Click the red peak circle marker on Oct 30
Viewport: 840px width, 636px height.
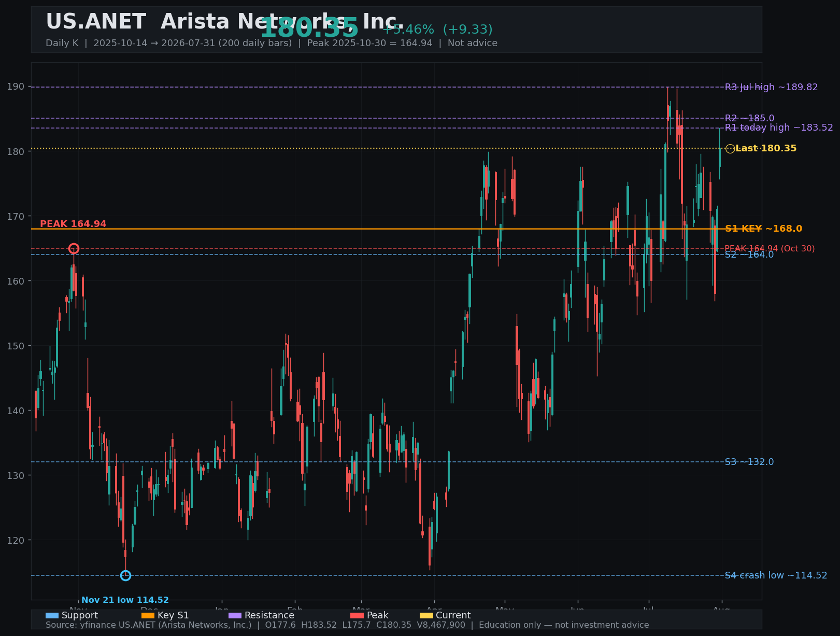74,248
